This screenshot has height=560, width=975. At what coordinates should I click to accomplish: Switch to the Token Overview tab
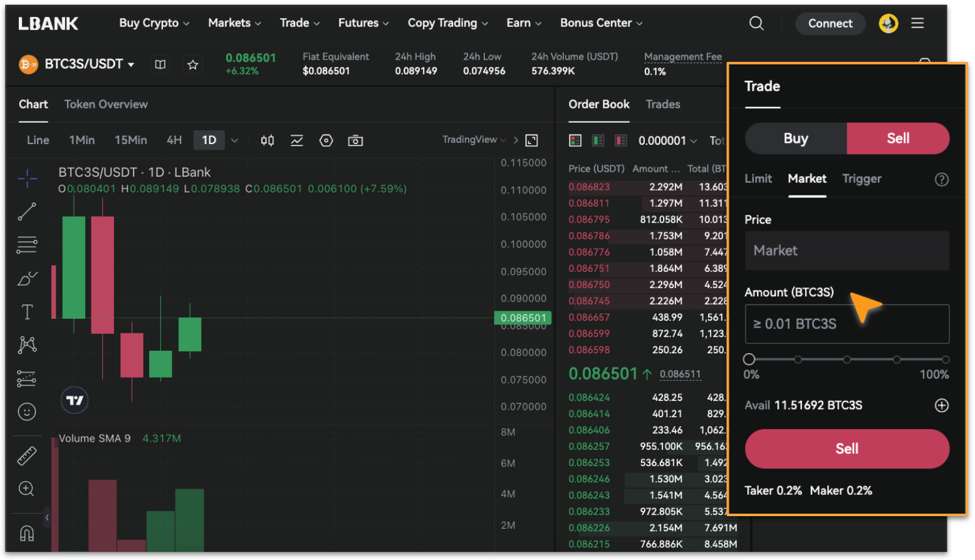pyautogui.click(x=105, y=104)
